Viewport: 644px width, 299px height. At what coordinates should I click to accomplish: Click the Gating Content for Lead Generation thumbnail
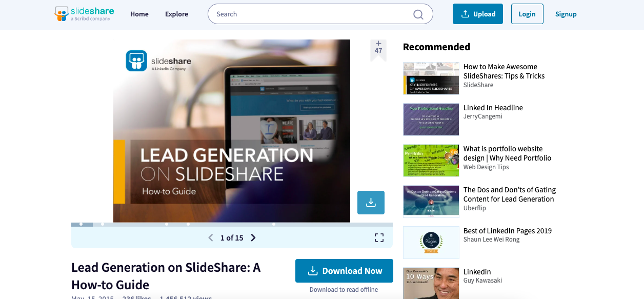[431, 202]
